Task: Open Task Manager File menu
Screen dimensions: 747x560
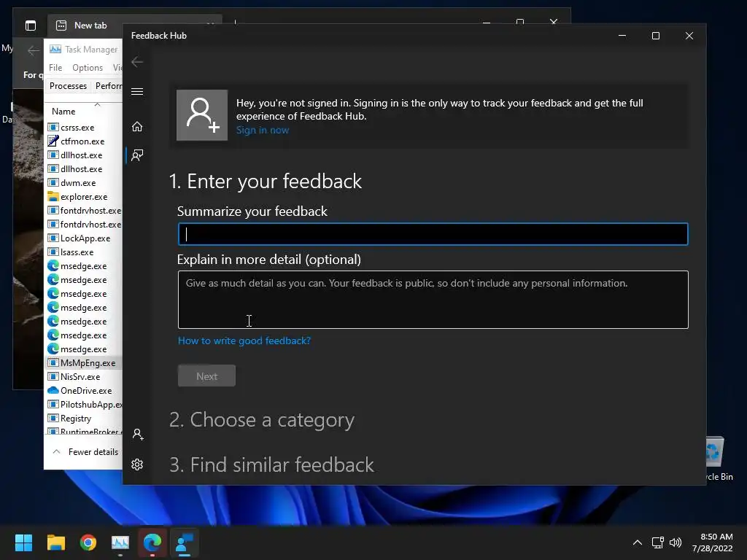Action: coord(55,68)
